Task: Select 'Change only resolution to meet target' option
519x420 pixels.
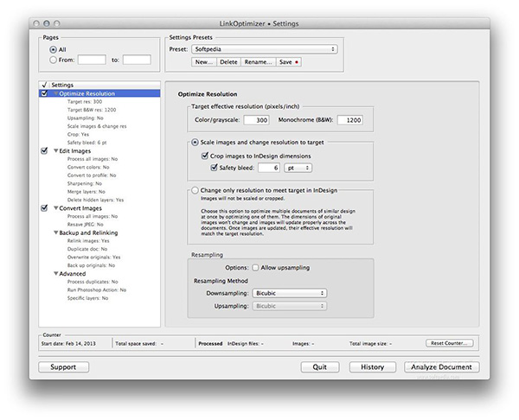Action: (x=195, y=190)
